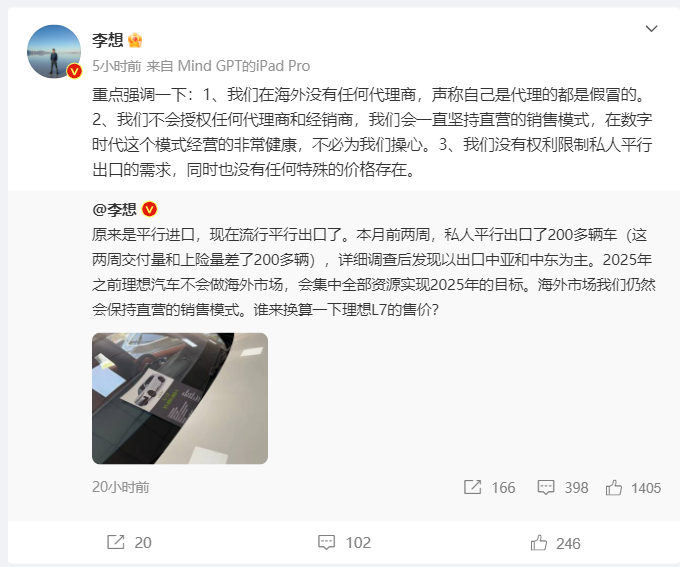Click the 5小时前 timestamp of the main post
Image resolution: width=680 pixels, height=567 pixels.
point(117,66)
